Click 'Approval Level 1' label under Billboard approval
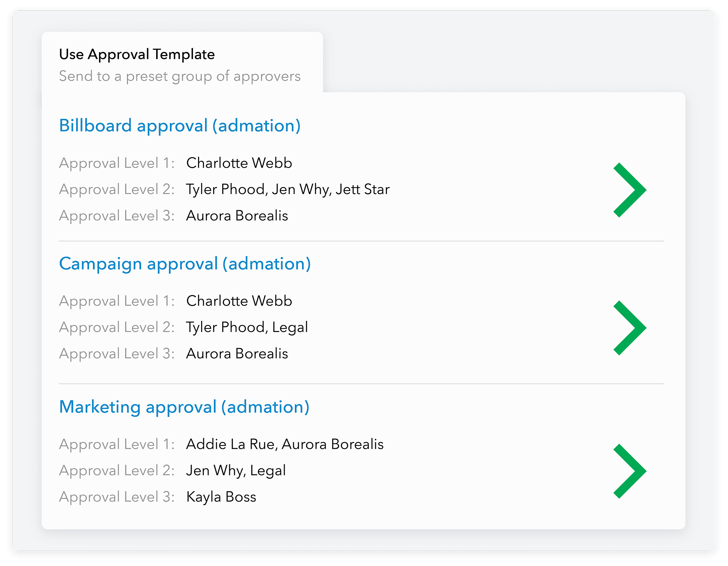This screenshot has height=566, width=728. pyautogui.click(x=117, y=162)
